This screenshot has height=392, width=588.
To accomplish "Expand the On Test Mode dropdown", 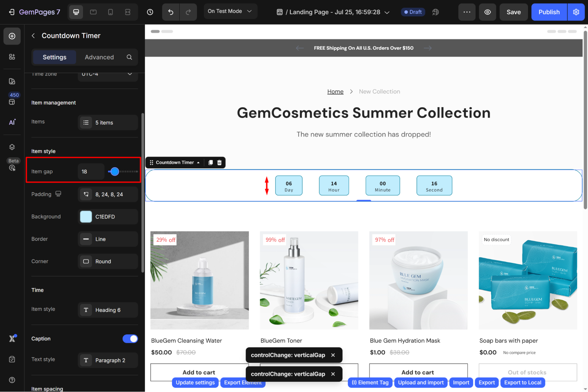I will (230, 11).
